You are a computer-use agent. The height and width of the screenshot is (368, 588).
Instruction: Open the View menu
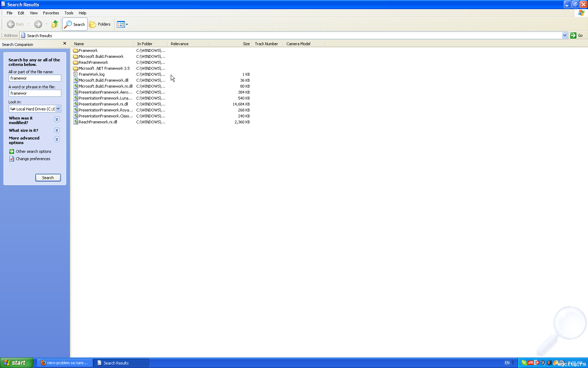pos(34,13)
